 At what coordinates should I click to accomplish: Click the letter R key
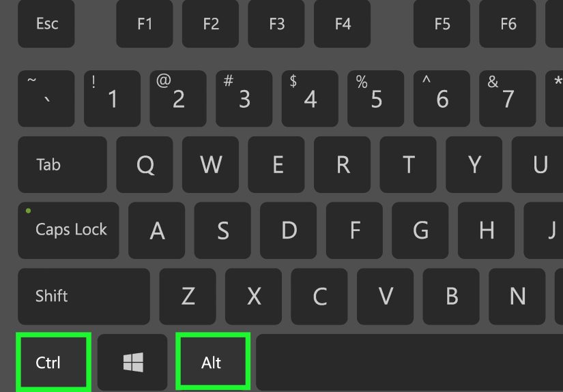point(342,164)
